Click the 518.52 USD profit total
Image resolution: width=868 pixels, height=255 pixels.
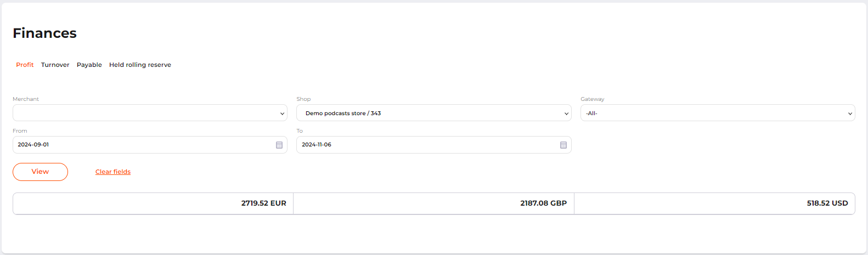[827, 203]
